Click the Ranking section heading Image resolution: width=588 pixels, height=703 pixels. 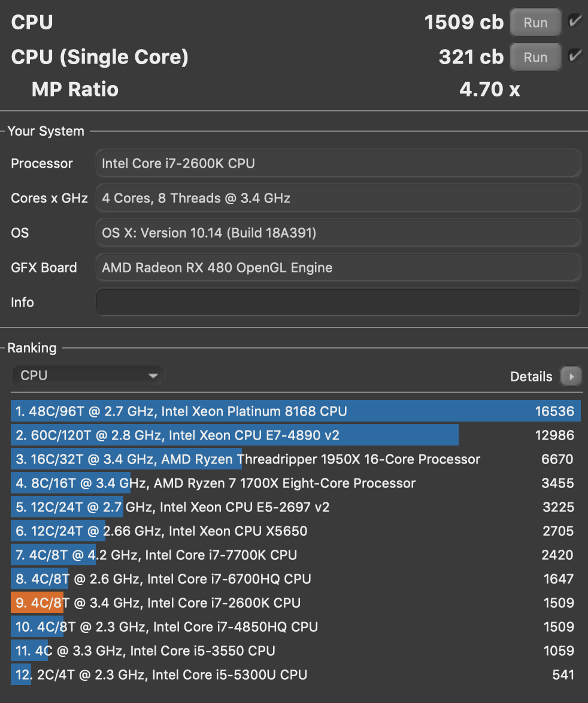(32, 348)
